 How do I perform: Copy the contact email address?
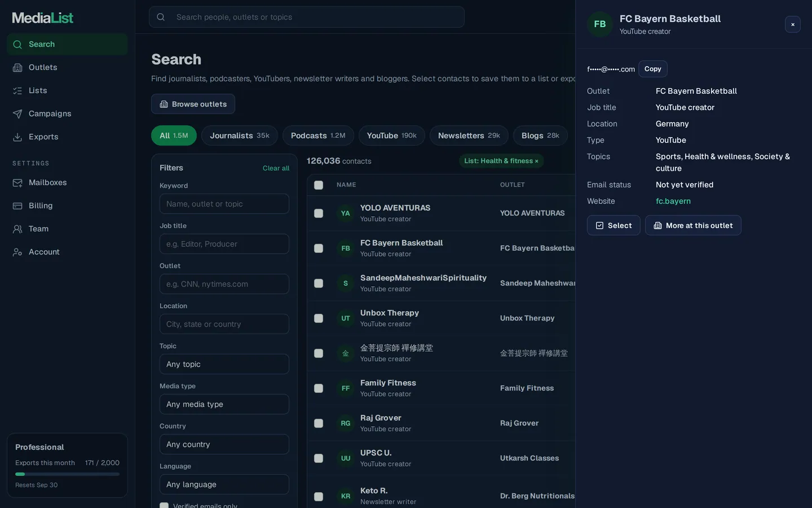[x=653, y=69]
